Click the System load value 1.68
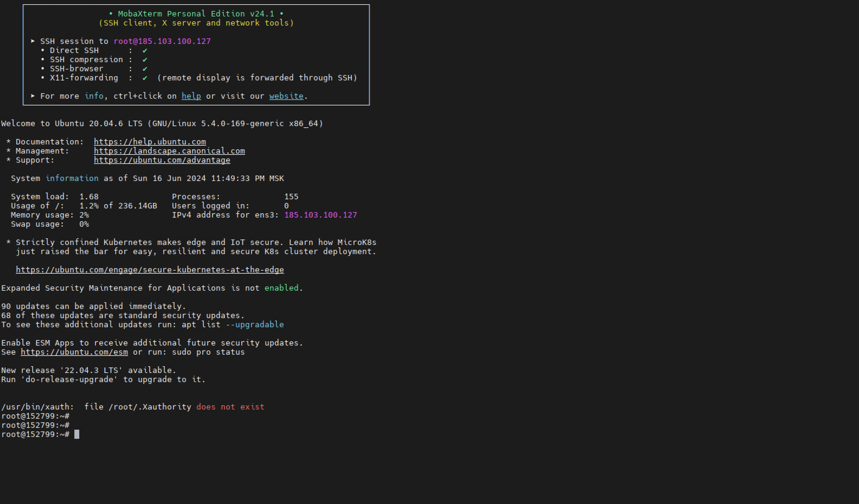 (x=89, y=197)
